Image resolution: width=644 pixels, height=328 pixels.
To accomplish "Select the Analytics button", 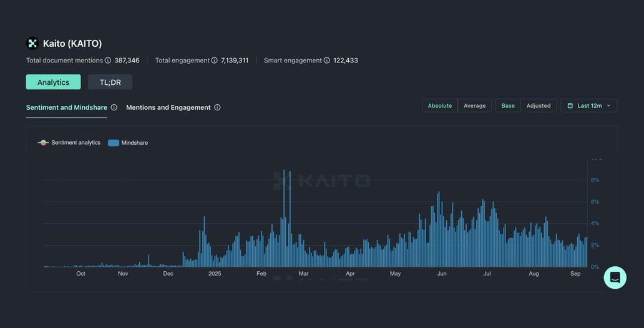I will click(54, 82).
